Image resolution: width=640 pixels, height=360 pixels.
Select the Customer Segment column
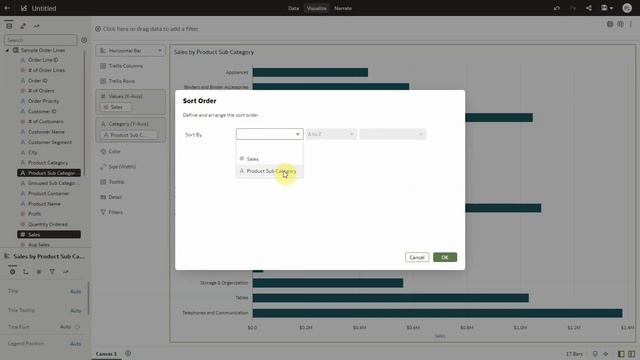click(50, 142)
